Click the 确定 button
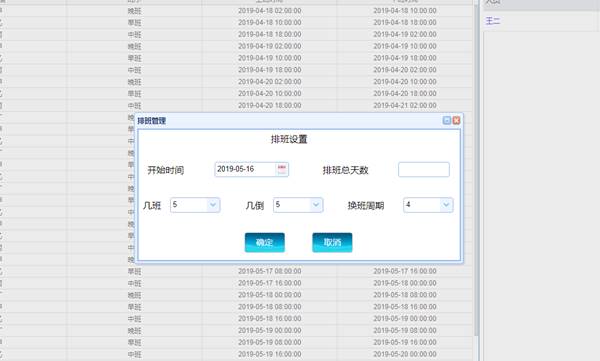 (264, 242)
